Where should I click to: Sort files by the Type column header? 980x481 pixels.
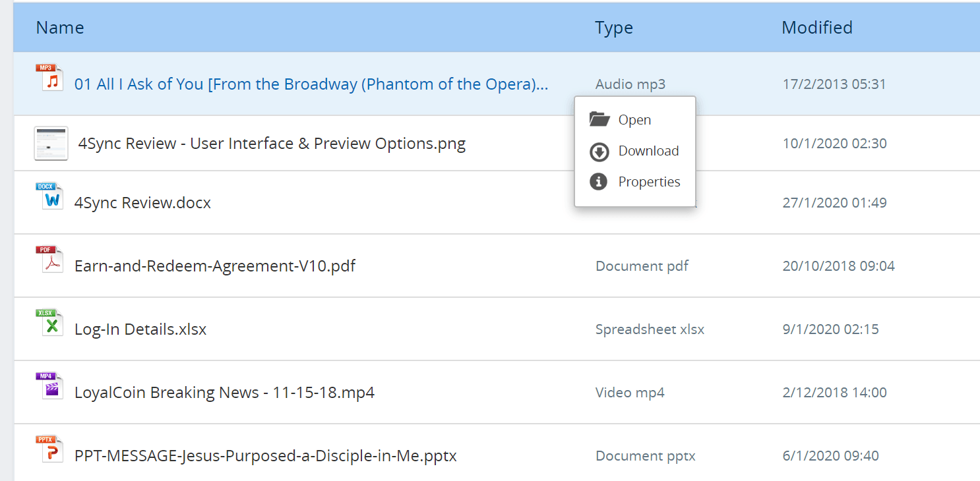(x=614, y=28)
